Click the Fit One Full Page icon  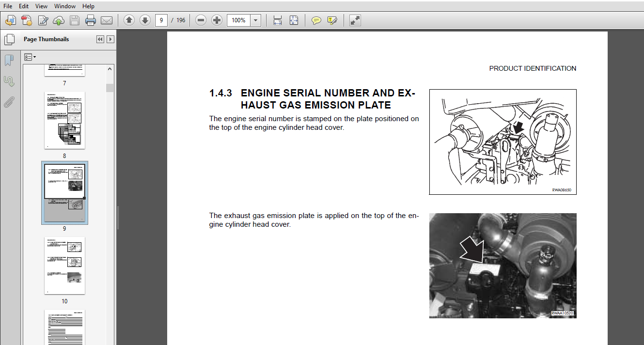[x=294, y=20]
